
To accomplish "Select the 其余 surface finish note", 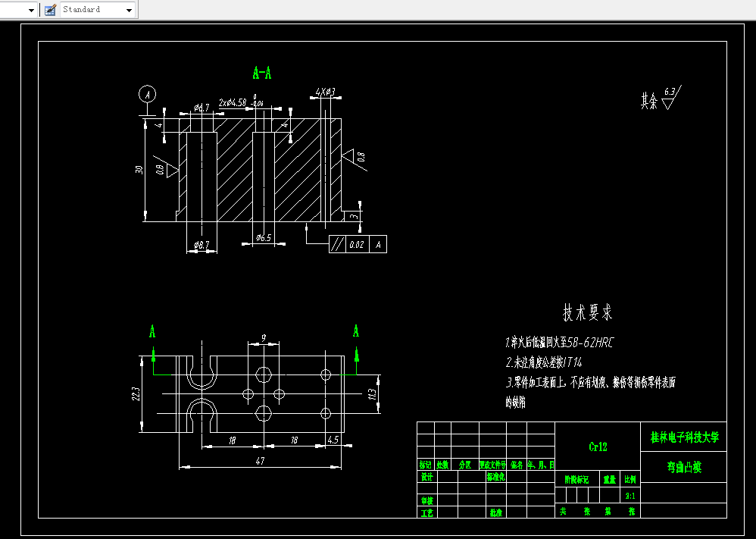I will (649, 101).
